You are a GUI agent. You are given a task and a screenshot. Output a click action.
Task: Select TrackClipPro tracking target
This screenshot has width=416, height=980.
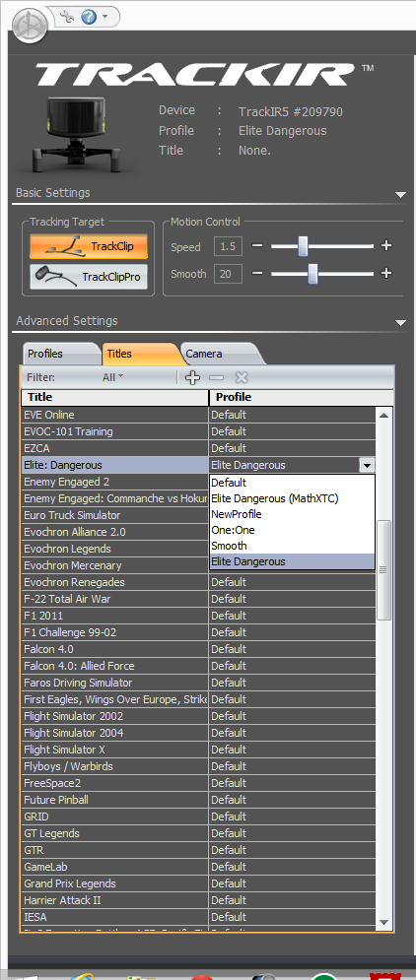[89, 277]
